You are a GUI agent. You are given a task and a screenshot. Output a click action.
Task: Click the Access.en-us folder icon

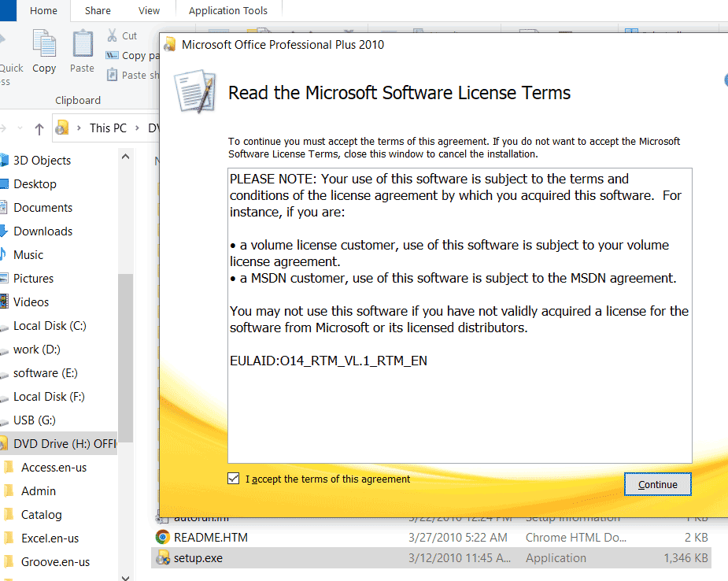(x=9, y=467)
